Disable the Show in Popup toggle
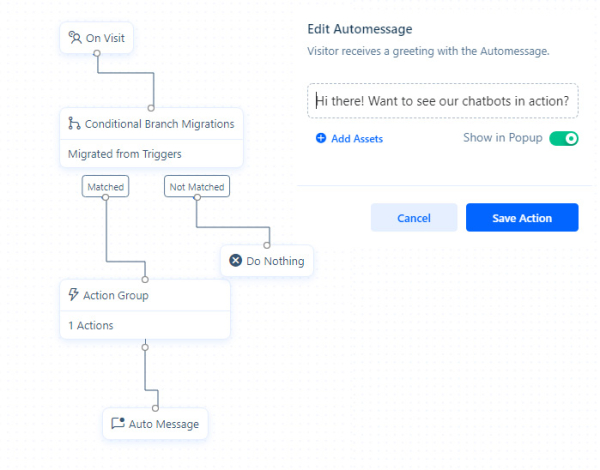Screen dimensions: 600x470 563,138
